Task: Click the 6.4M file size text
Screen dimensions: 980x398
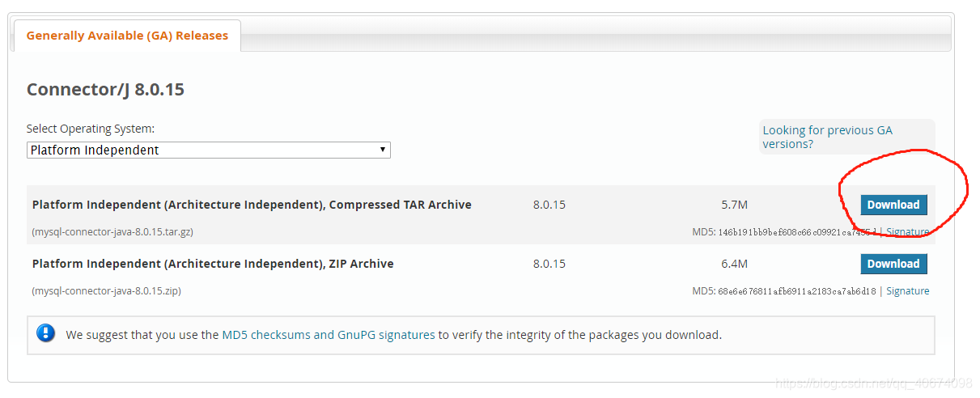Action: pyautogui.click(x=734, y=264)
